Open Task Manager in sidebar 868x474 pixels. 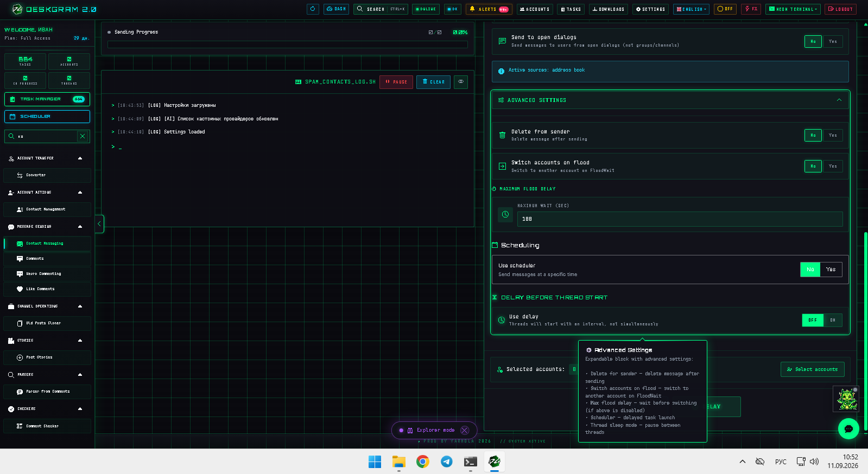[x=47, y=99]
